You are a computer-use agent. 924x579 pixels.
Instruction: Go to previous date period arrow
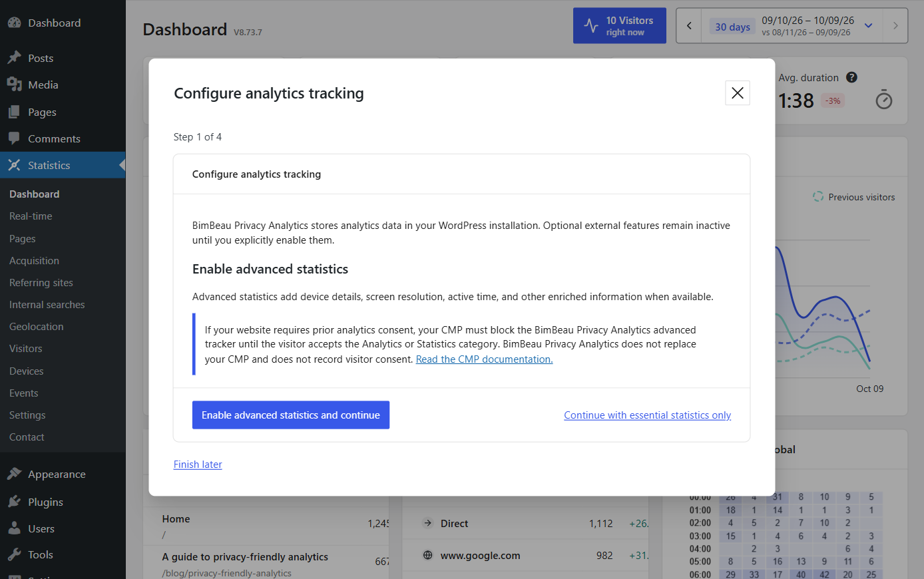(689, 26)
